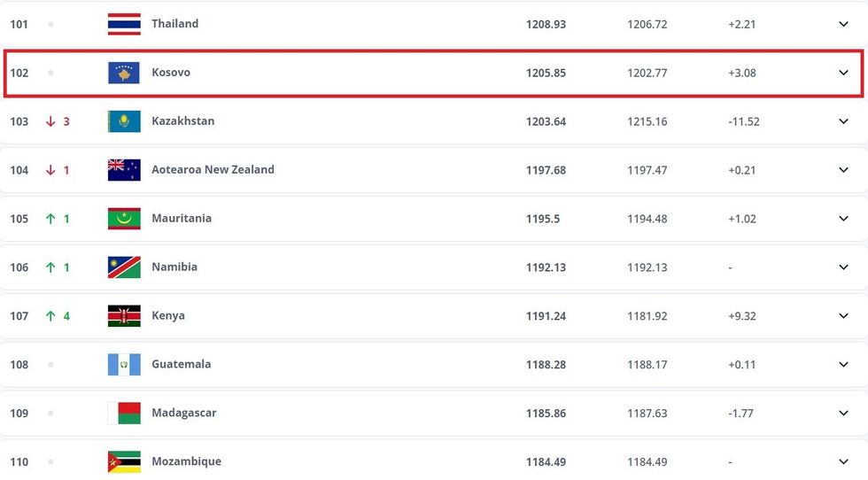The image size is (868, 480).
Task: Expand Kazakhstan ranking details
Action: click(x=843, y=121)
